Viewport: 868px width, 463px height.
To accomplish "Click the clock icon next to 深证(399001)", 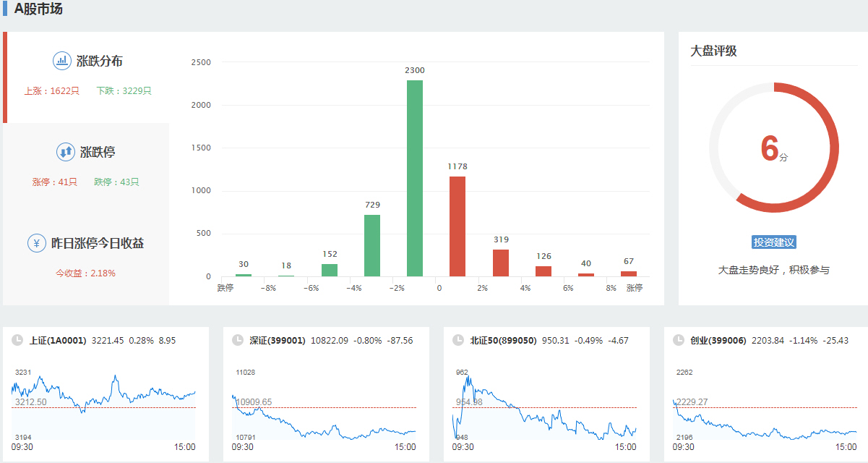I will pyautogui.click(x=237, y=340).
